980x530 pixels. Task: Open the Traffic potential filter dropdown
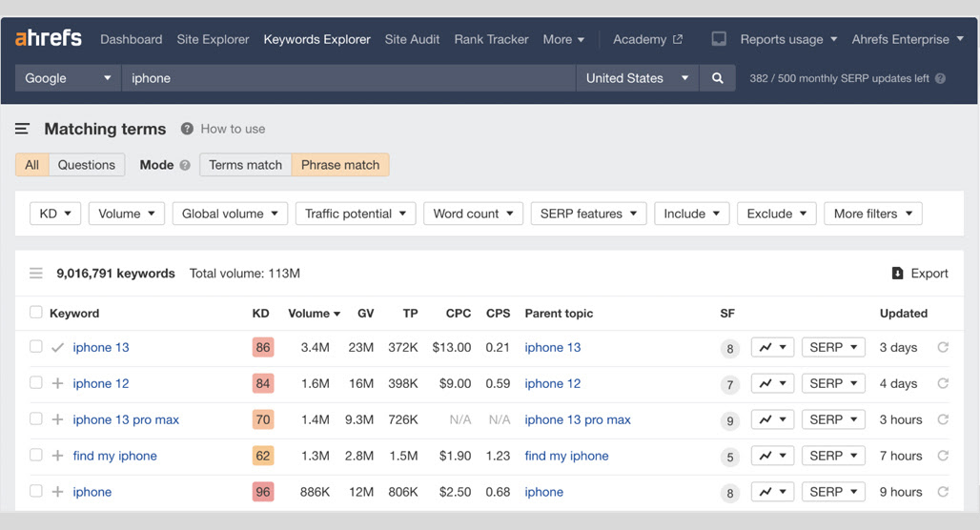(356, 214)
